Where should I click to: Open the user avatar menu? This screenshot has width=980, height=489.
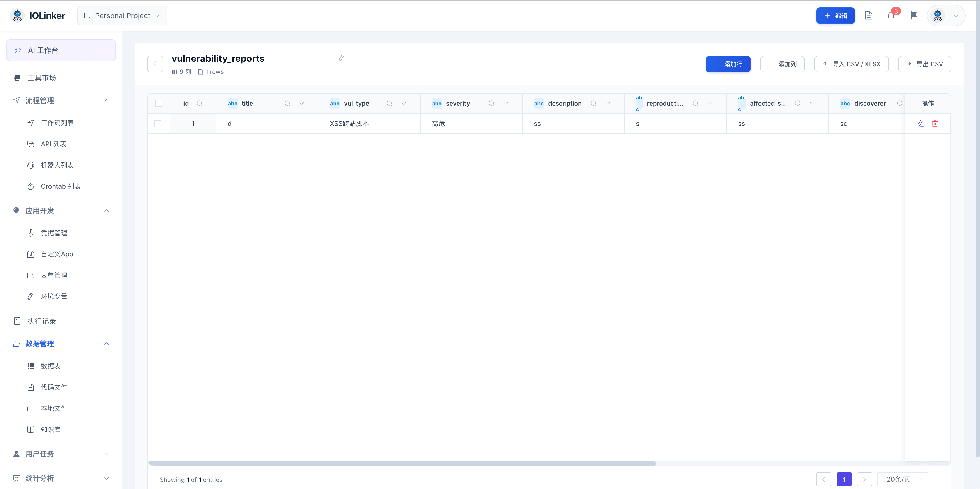[946, 16]
